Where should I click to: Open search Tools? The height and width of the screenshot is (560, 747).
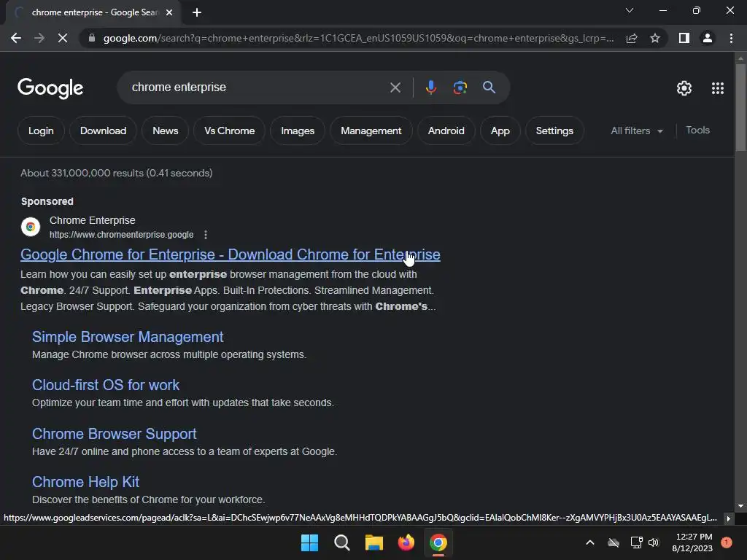697,130
